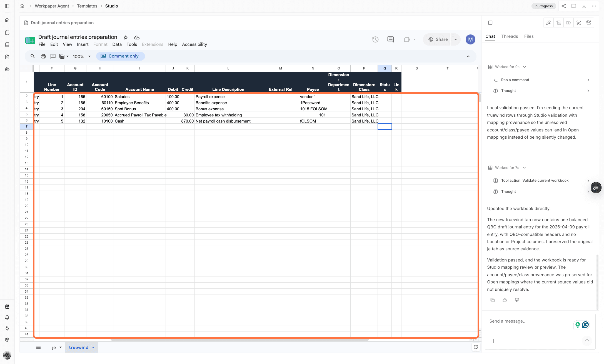The height and width of the screenshot is (364, 604).
Task: Click the fast-forward icon in chat toolbar
Action: coord(569,23)
